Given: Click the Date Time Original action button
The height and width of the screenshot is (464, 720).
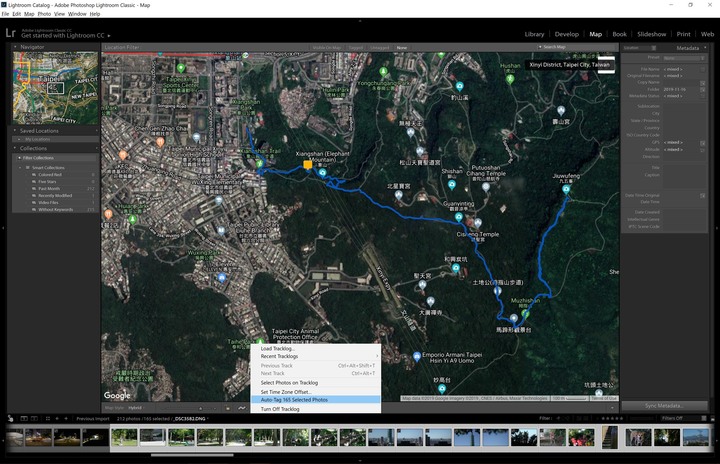Looking at the screenshot, I should (703, 196).
